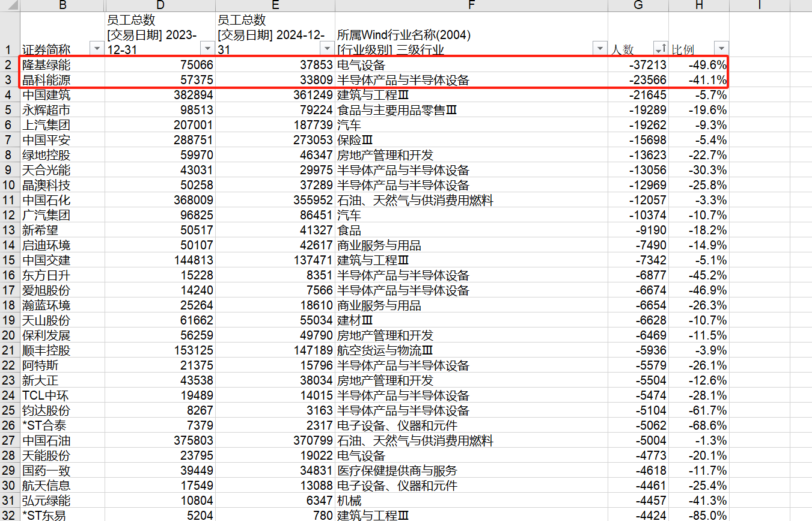Select column B header

click(63, 5)
